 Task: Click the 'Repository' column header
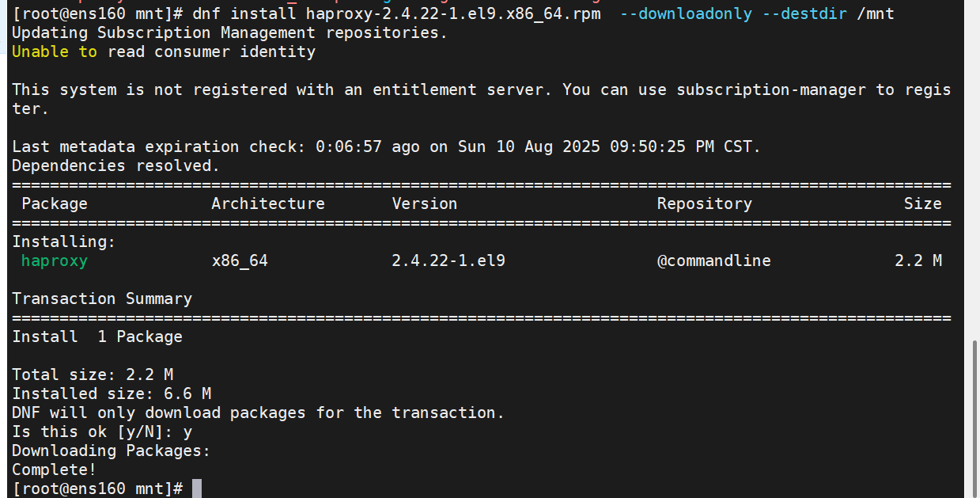pos(705,203)
